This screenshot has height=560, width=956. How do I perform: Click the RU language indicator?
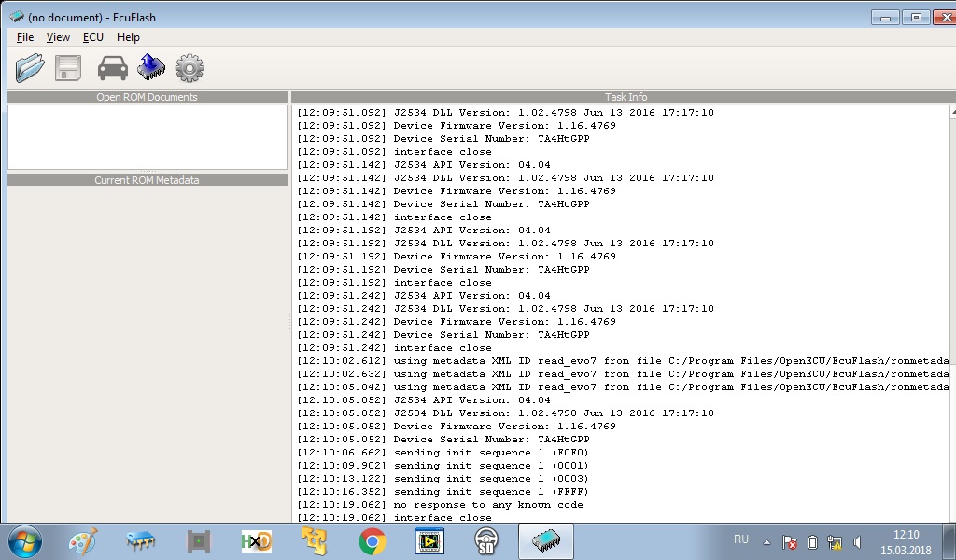[741, 539]
